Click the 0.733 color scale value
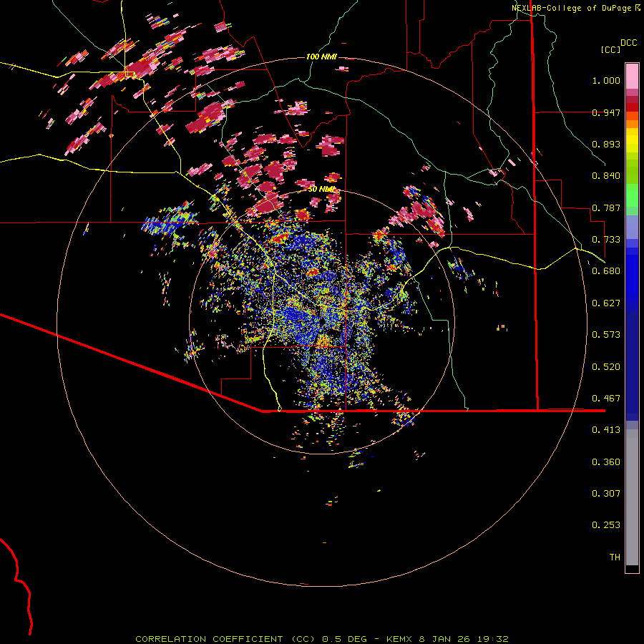This screenshot has height=644, width=644. point(606,240)
